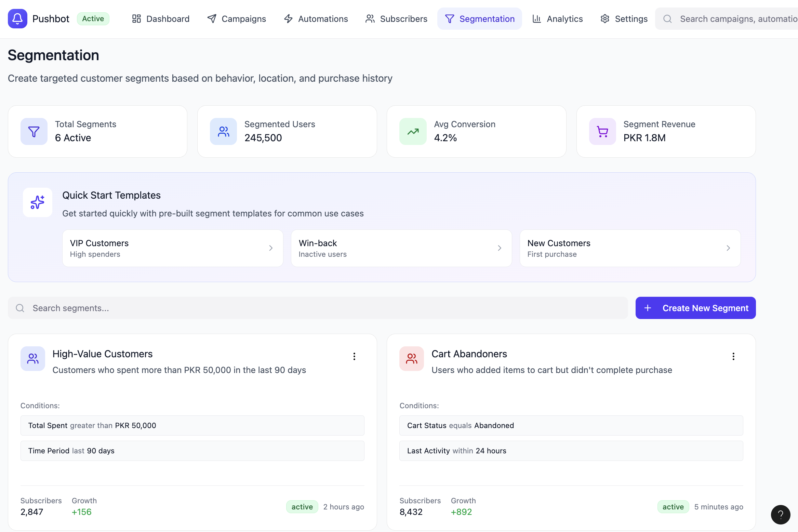Click the High-Value Customers segment icon
This screenshot has height=532, width=798.
(x=33, y=359)
